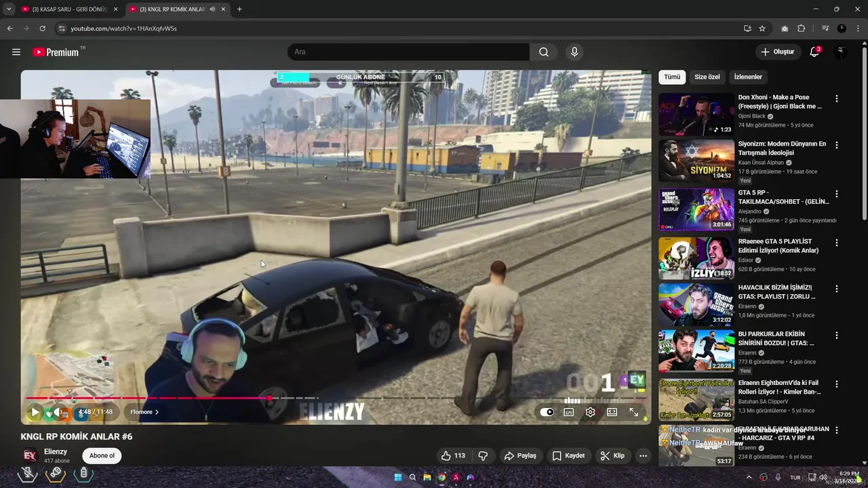Open Windows taskbar search
Image resolution: width=868 pixels, height=488 pixels.
point(412,477)
